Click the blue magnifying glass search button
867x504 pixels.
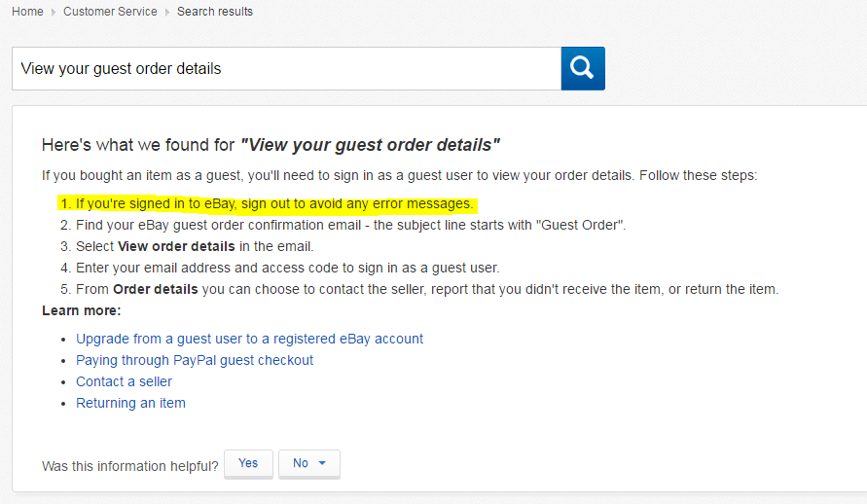pos(583,68)
